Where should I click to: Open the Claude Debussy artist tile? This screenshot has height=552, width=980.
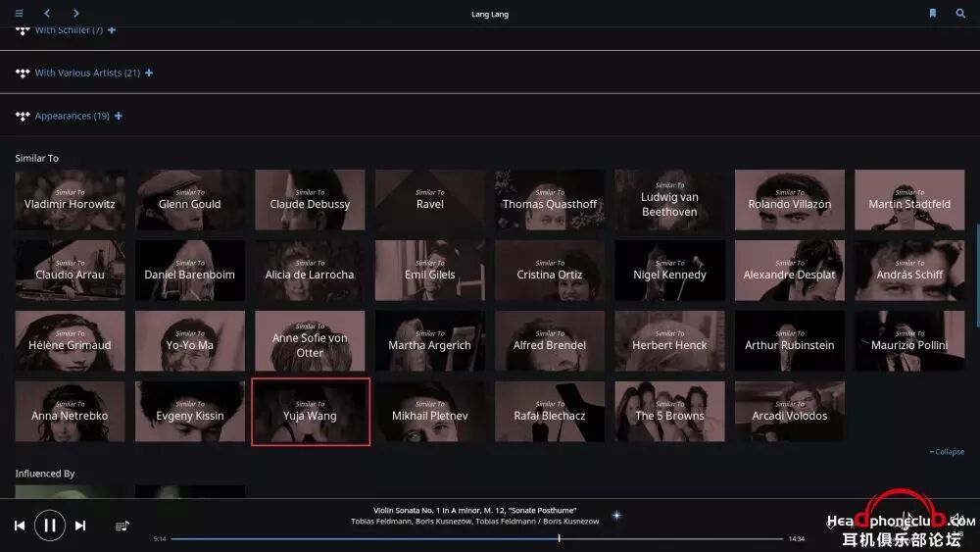point(310,200)
